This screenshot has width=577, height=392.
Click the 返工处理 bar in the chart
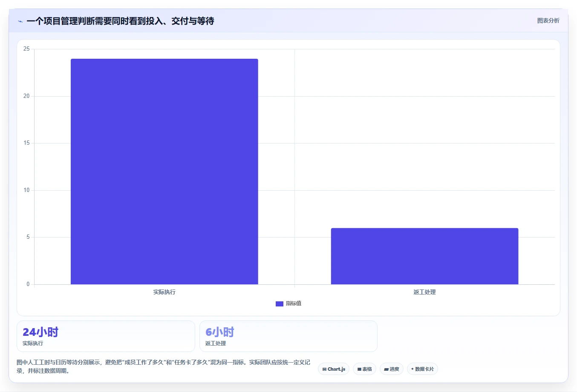pyautogui.click(x=424, y=256)
